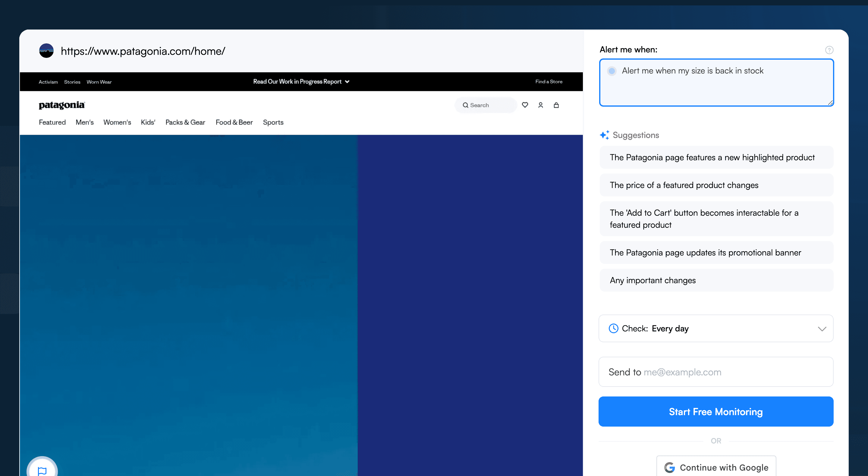
Task: Open the Men's menu
Action: [x=85, y=122]
